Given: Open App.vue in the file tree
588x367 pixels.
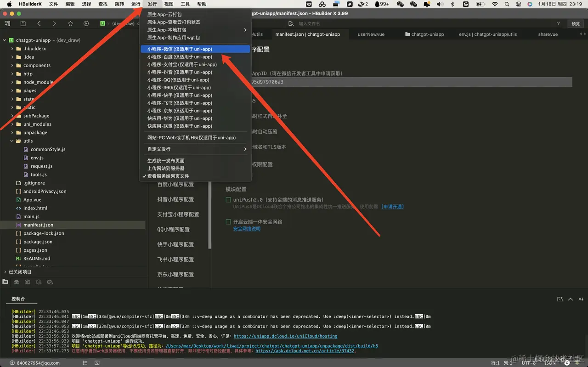Looking at the screenshot, I should coord(32,200).
